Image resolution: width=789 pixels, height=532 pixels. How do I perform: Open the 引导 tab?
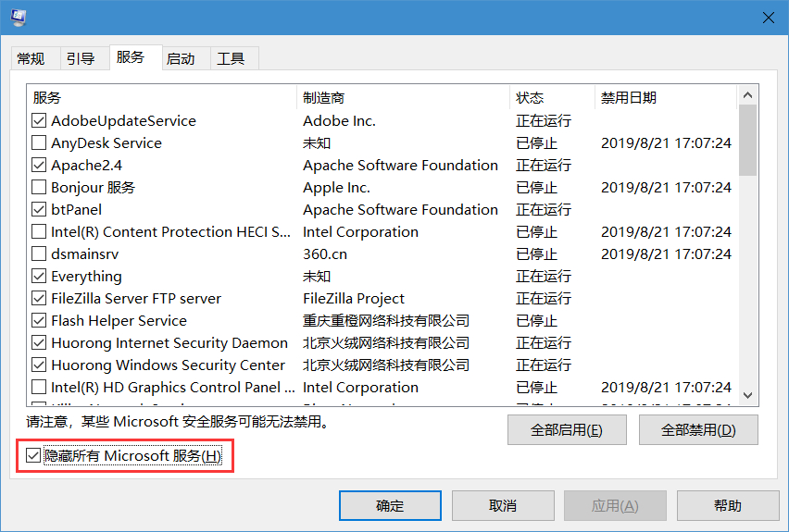coord(81,58)
